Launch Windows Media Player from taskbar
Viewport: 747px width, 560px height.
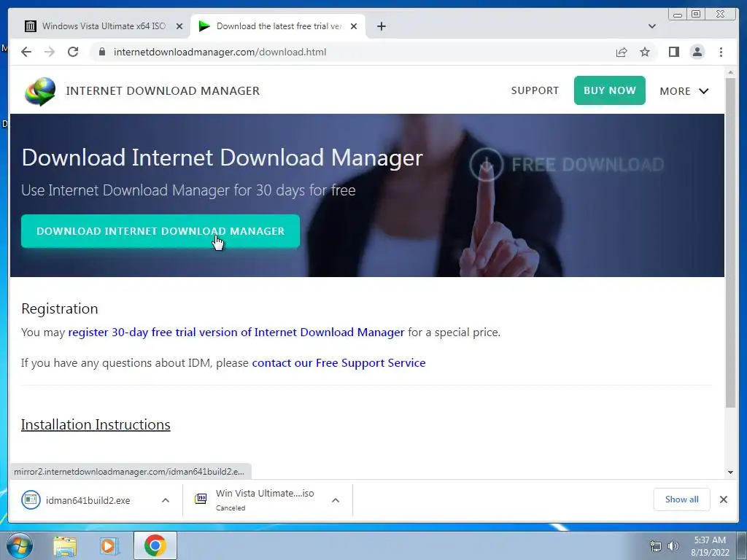coord(109,545)
